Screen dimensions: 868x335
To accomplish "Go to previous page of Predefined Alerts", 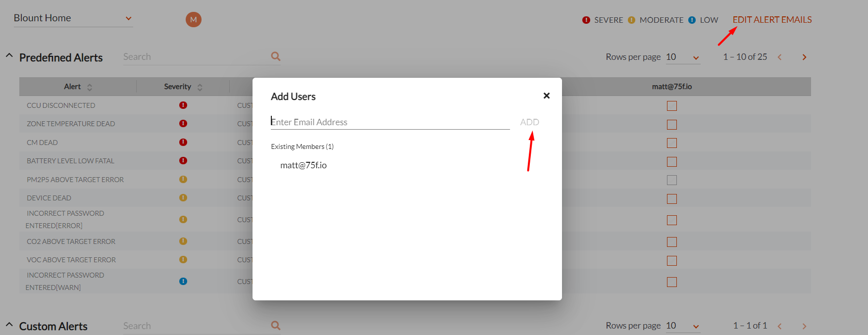I will (780, 57).
